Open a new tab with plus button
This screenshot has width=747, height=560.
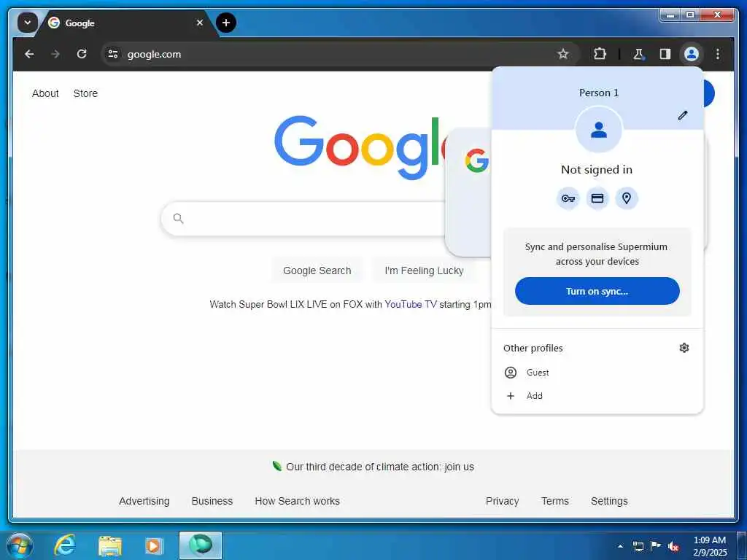click(x=226, y=23)
